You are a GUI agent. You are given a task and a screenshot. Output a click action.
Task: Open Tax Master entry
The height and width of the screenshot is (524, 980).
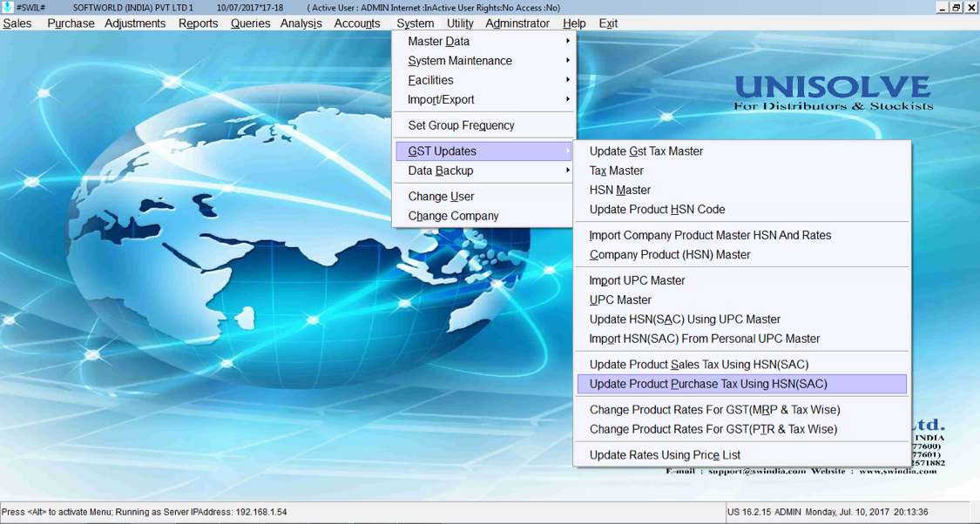pyautogui.click(x=742, y=171)
